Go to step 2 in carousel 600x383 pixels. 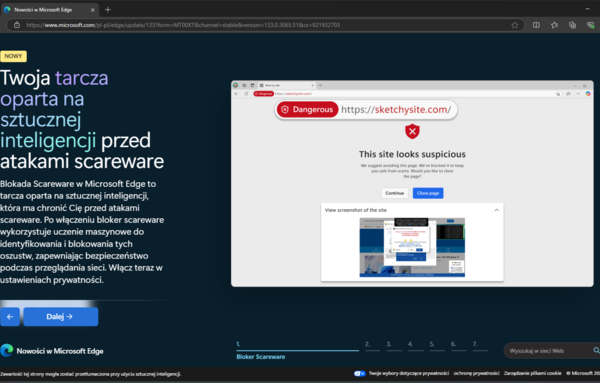pos(372,345)
